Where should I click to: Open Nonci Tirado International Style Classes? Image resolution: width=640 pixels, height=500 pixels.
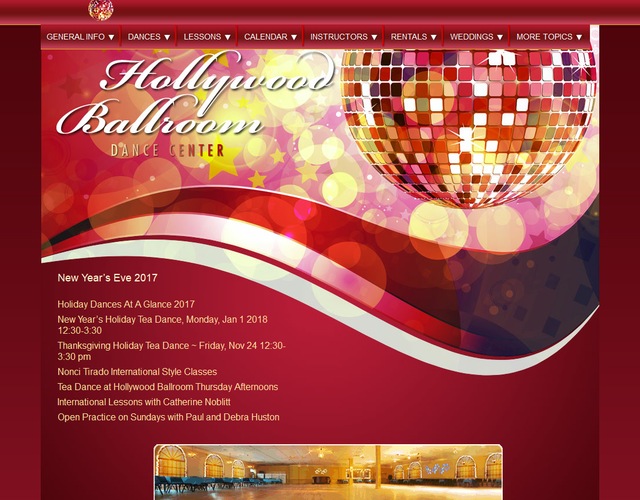pyautogui.click(x=137, y=372)
